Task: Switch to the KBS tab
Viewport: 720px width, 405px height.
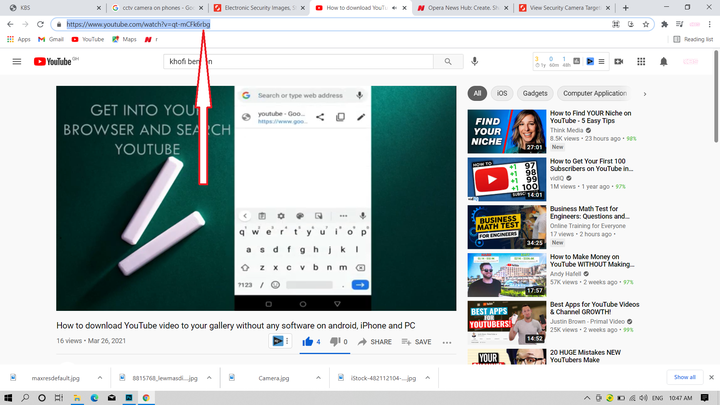Action: click(x=54, y=8)
